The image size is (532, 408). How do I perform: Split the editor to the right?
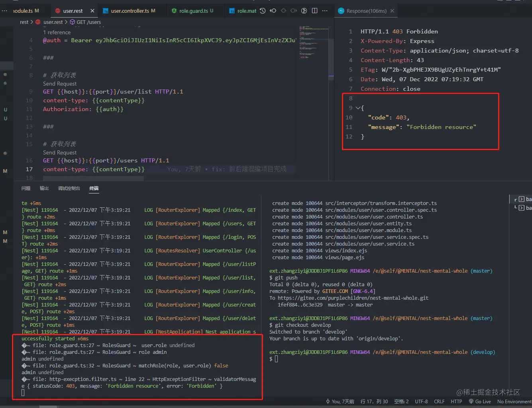click(x=314, y=11)
